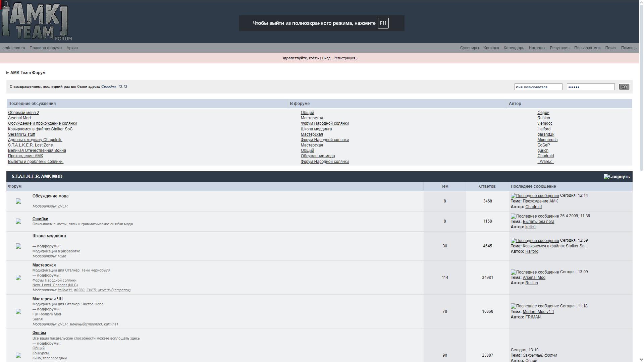This screenshot has width=644, height=362.
Task: Open Копилка in top menu
Action: (491, 48)
